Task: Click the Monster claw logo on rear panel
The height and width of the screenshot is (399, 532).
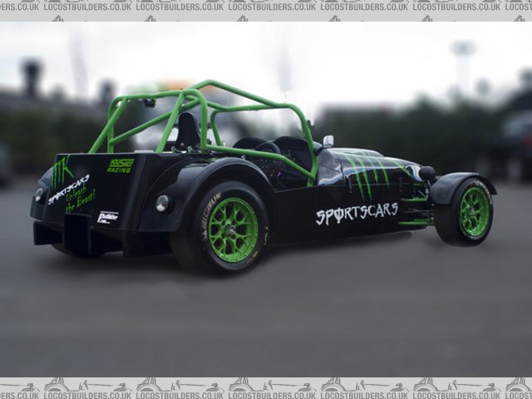Action: coord(61,172)
